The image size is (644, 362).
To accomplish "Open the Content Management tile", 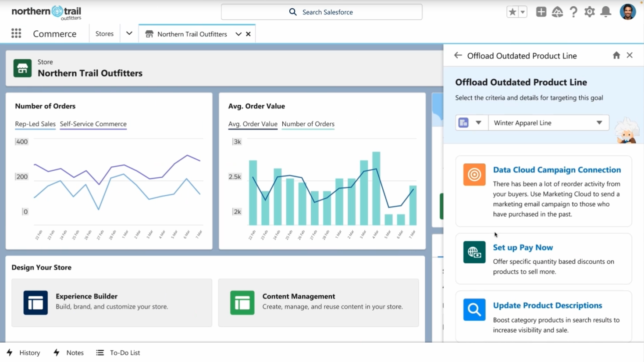I will coord(318,302).
